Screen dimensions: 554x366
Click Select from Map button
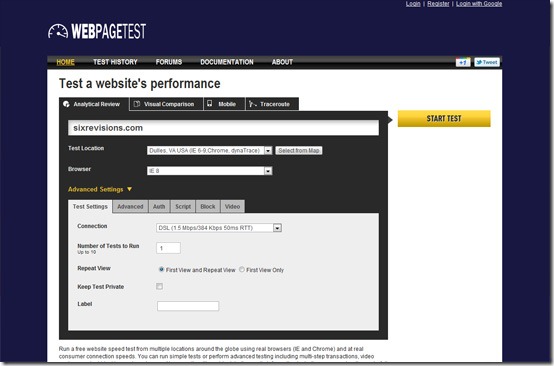[x=299, y=150]
